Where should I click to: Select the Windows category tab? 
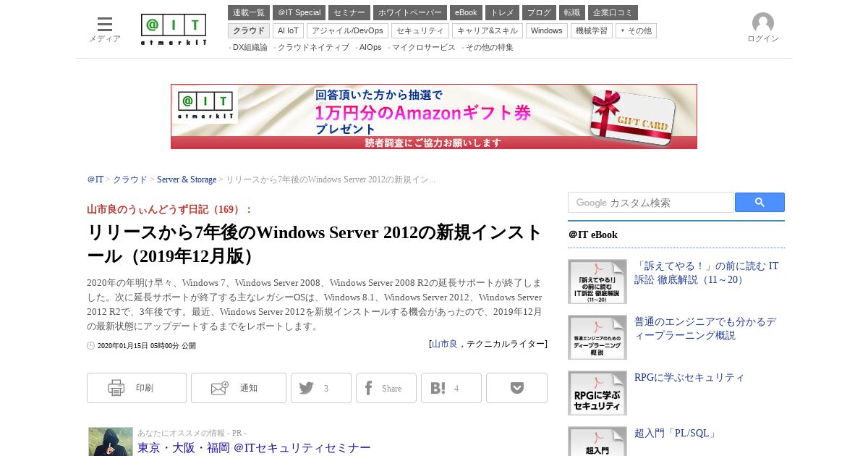pyautogui.click(x=547, y=30)
